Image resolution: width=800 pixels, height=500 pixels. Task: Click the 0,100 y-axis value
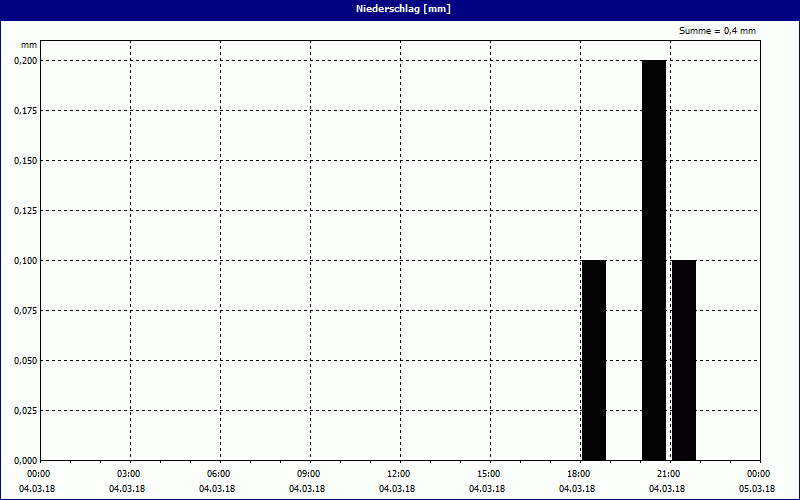[x=26, y=261]
